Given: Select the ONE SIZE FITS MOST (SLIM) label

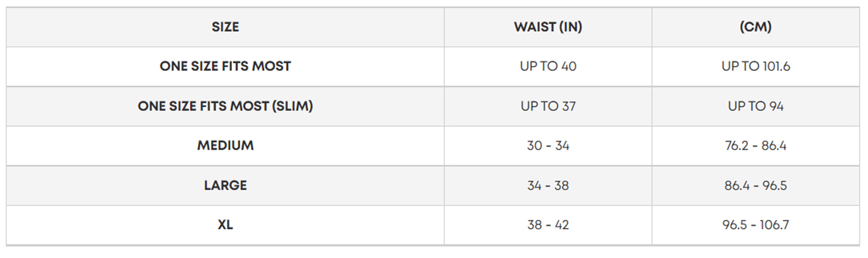Looking at the screenshot, I should [225, 106].
